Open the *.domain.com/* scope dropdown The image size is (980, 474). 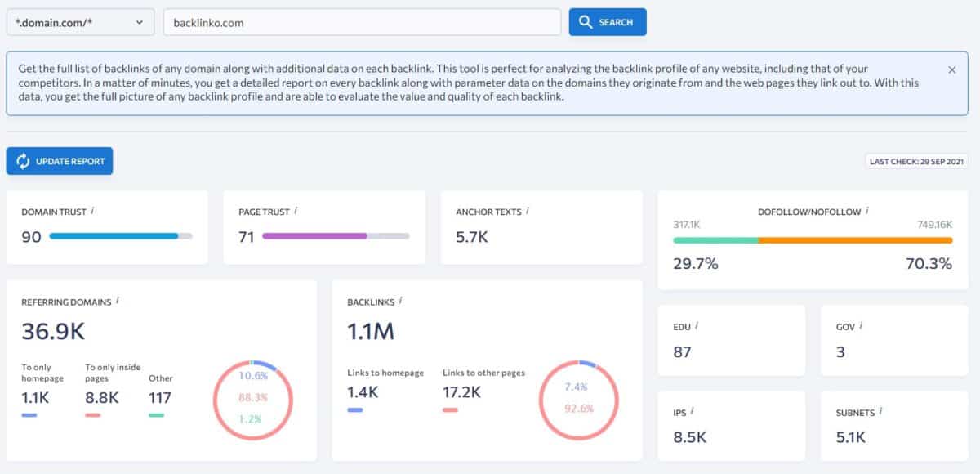coord(80,22)
